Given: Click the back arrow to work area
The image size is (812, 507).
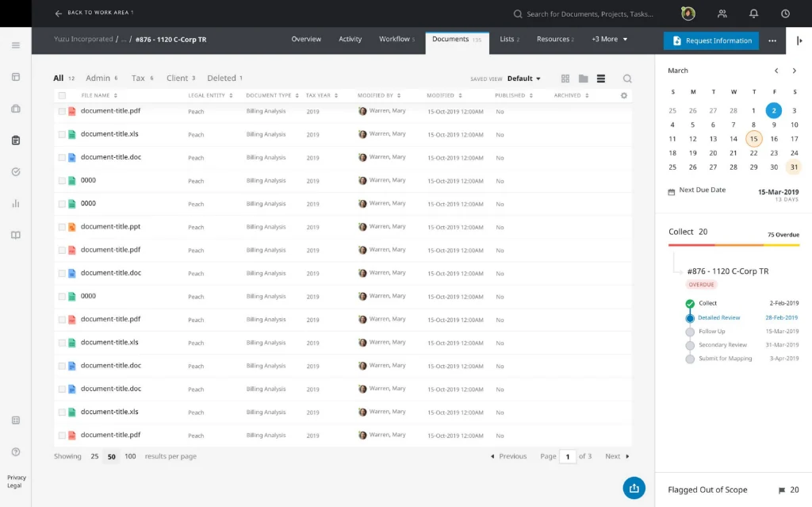Looking at the screenshot, I should coord(58,13).
